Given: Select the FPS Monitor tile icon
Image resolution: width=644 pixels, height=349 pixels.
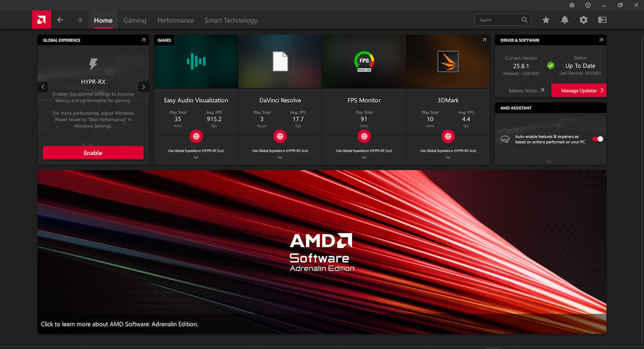Looking at the screenshot, I should click(x=364, y=61).
